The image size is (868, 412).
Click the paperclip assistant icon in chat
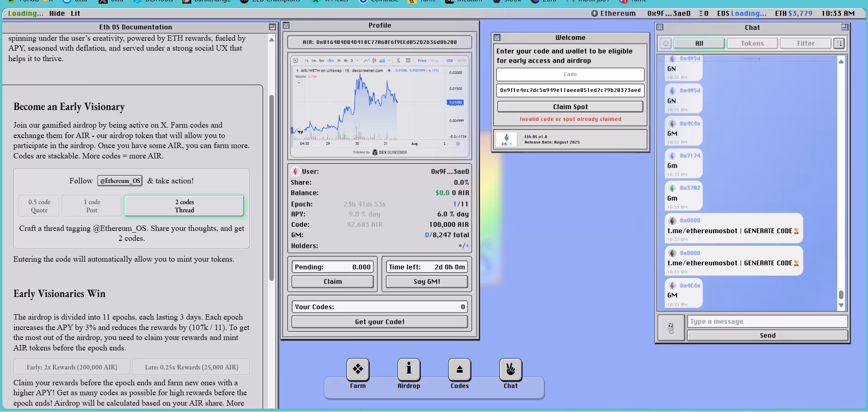pyautogui.click(x=671, y=328)
